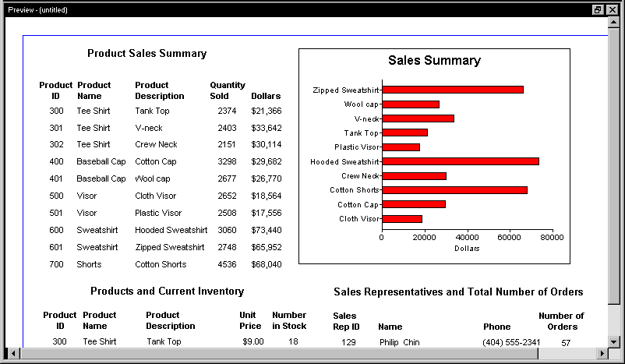The width and height of the screenshot is (625, 364).
Task: Click the Plastic Visor chart bar
Action: pyautogui.click(x=401, y=147)
